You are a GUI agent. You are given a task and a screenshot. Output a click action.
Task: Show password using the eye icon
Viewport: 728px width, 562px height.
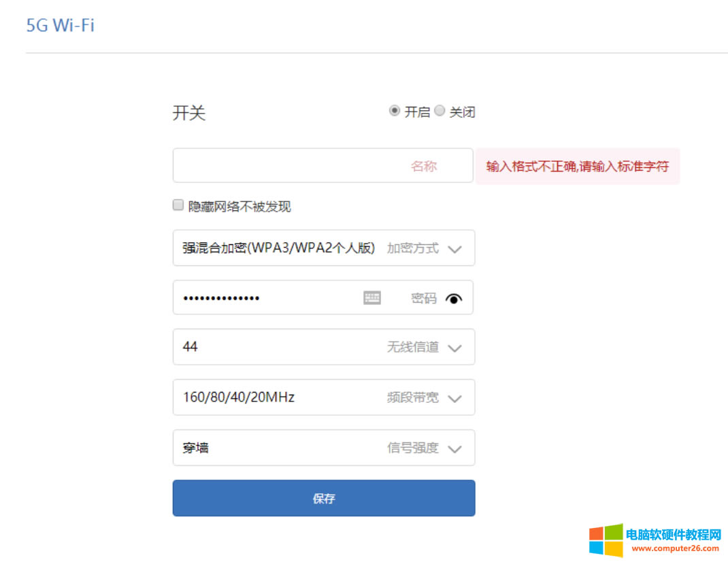click(454, 298)
